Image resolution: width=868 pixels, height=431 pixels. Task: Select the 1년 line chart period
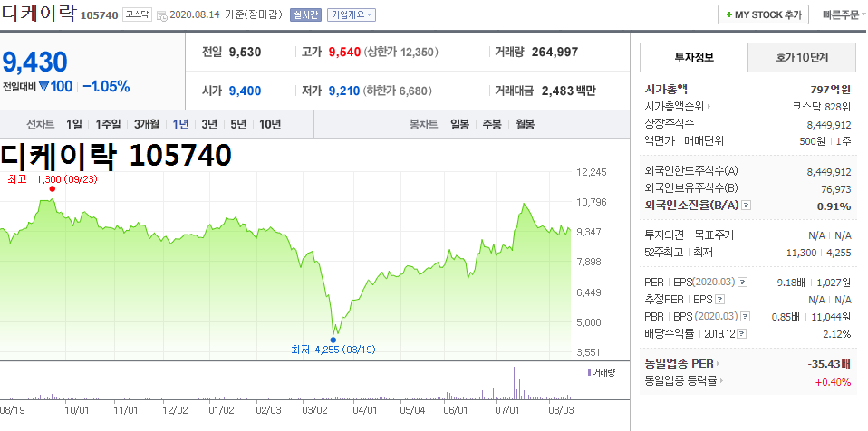click(180, 124)
